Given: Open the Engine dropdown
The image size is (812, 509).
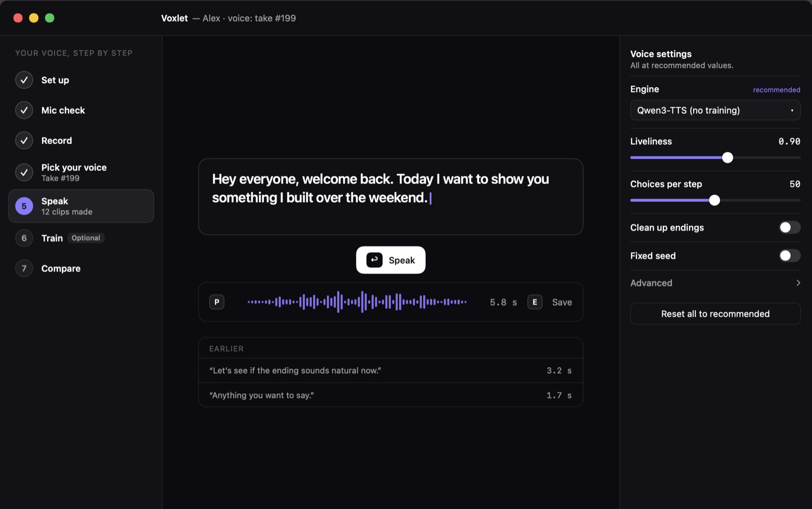Looking at the screenshot, I should click(x=715, y=110).
